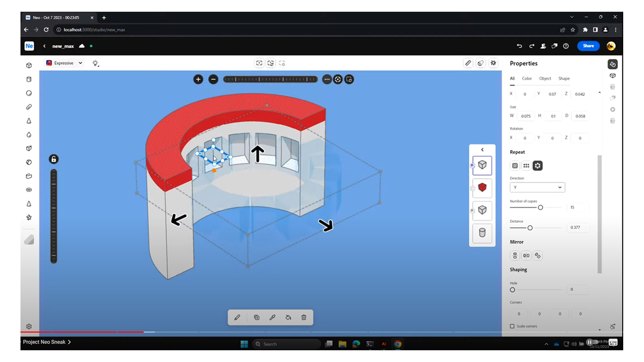Toggle visibility of the red cube layer
Viewport: 644px width, 362px height.
pos(472,188)
